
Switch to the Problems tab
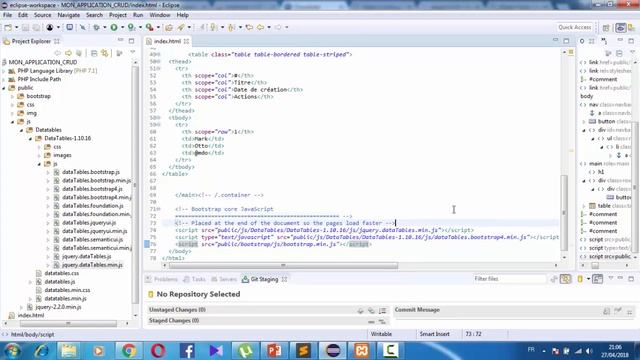coord(162,279)
